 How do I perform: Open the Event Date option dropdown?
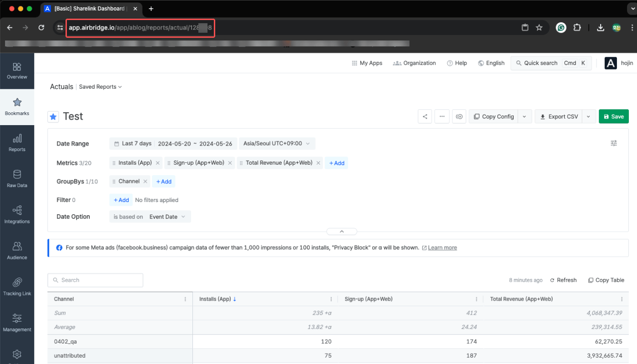coord(168,217)
